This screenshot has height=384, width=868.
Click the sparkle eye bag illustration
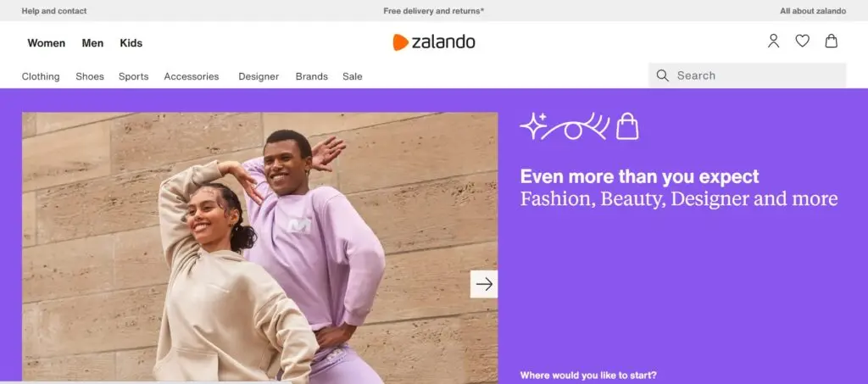tap(579, 126)
